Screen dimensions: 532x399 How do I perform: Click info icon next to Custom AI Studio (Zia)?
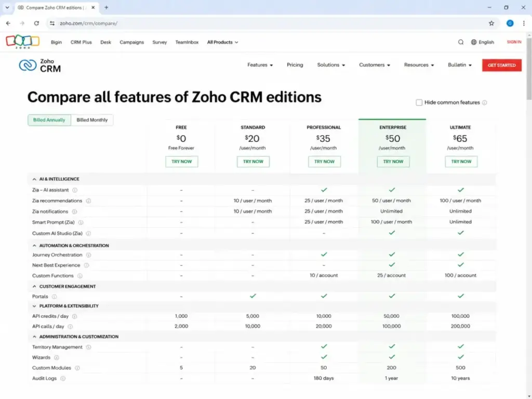click(88, 233)
